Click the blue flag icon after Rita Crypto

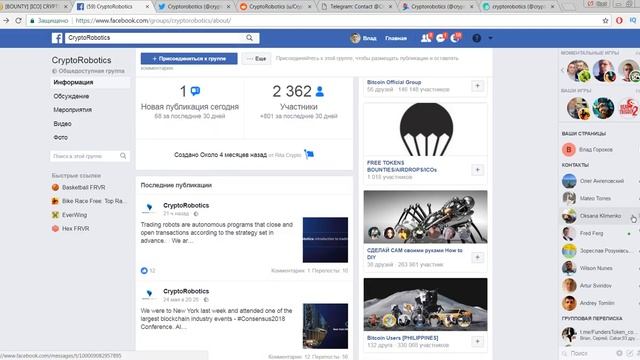309,154
